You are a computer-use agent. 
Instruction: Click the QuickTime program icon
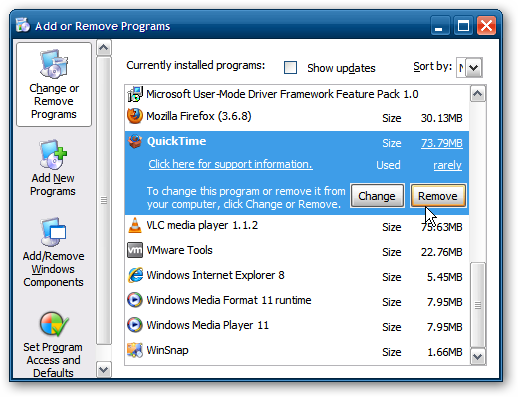click(135, 141)
